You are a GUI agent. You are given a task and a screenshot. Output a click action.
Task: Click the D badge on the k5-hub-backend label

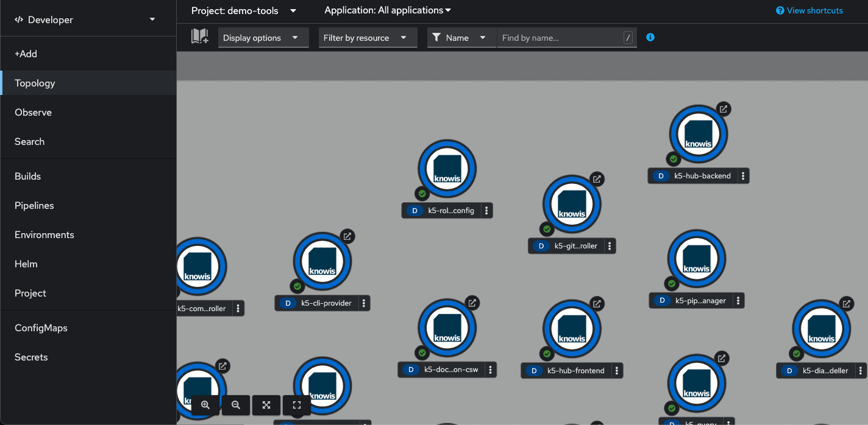(661, 175)
